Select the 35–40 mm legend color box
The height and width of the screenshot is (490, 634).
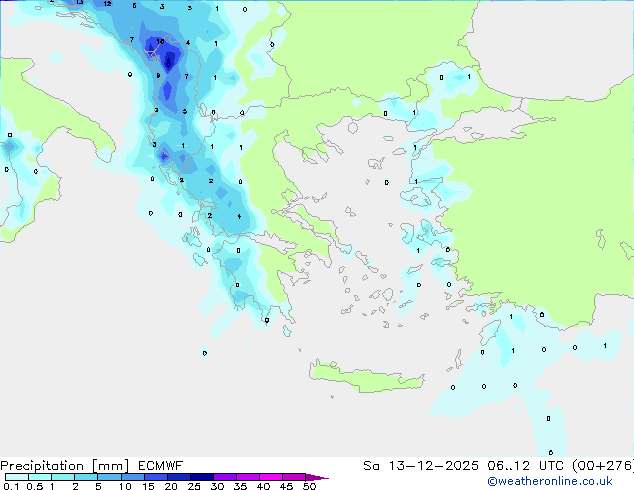[247, 477]
